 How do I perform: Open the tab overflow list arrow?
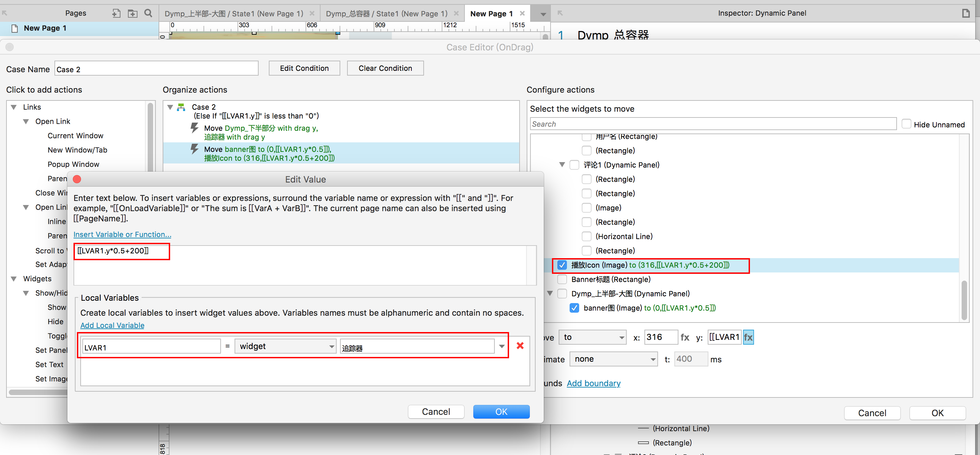coord(543,14)
